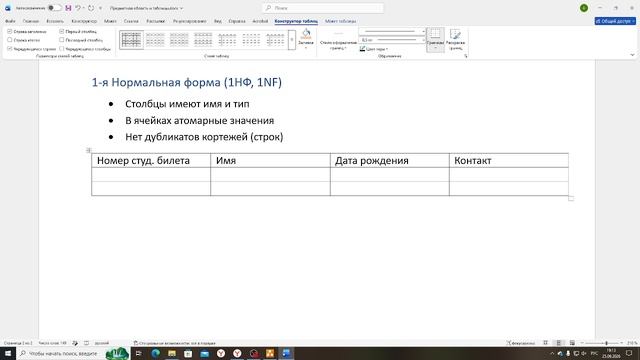
Task: Click the table move handle above the table
Action: pyautogui.click(x=89, y=150)
